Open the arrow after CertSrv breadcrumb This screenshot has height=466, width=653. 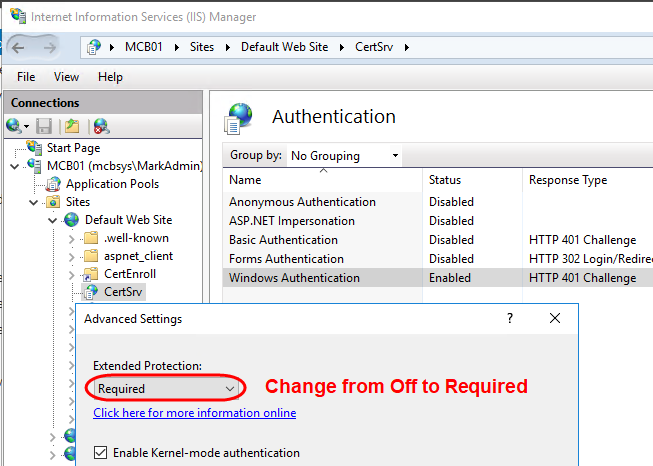407,47
